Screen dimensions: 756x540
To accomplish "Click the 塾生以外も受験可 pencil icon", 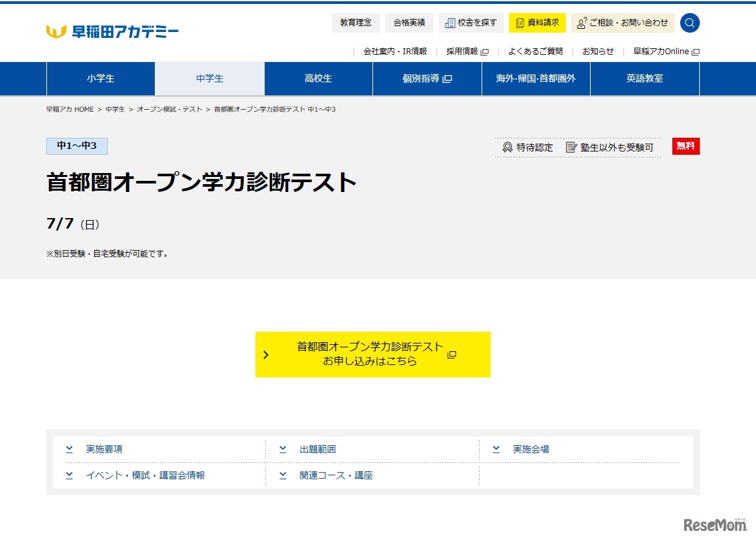I will pos(572,148).
